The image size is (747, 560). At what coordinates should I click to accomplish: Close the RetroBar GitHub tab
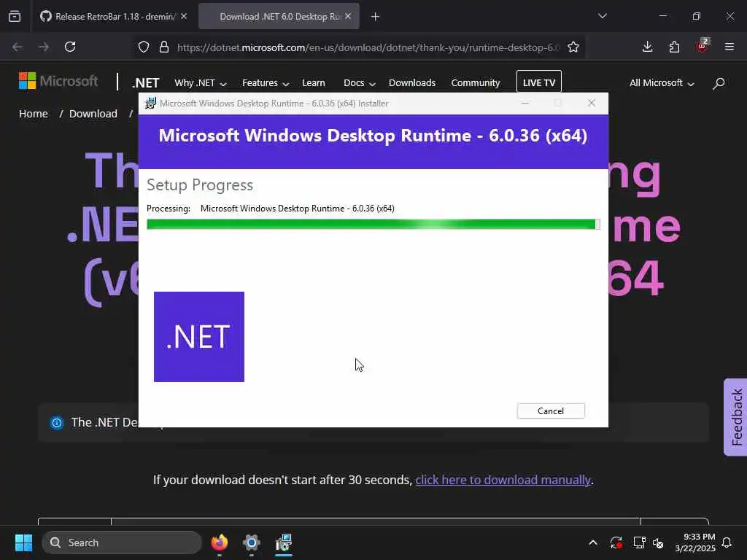point(184,16)
